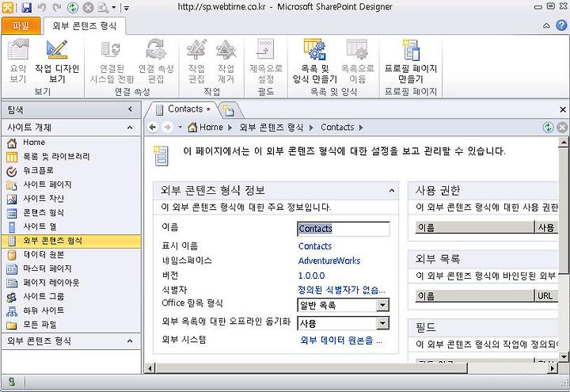Viewport: 570px width, 392px height.
Task: Click the 이름 input field containing Contacts
Action: click(344, 229)
